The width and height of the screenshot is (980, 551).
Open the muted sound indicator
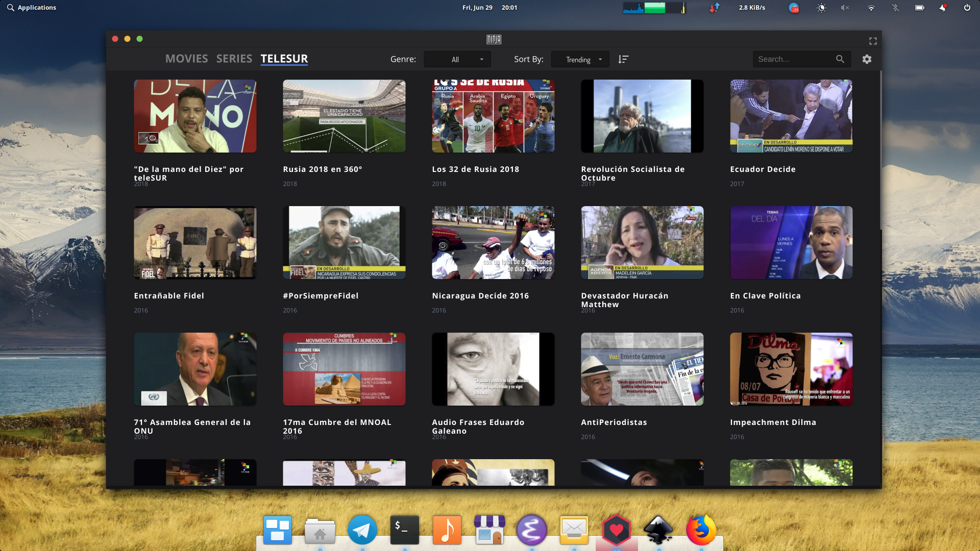coord(845,8)
